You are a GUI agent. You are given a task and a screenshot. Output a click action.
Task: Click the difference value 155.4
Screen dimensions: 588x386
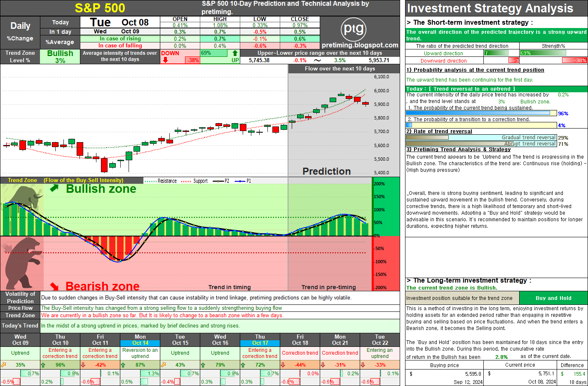pyautogui.click(x=579, y=374)
